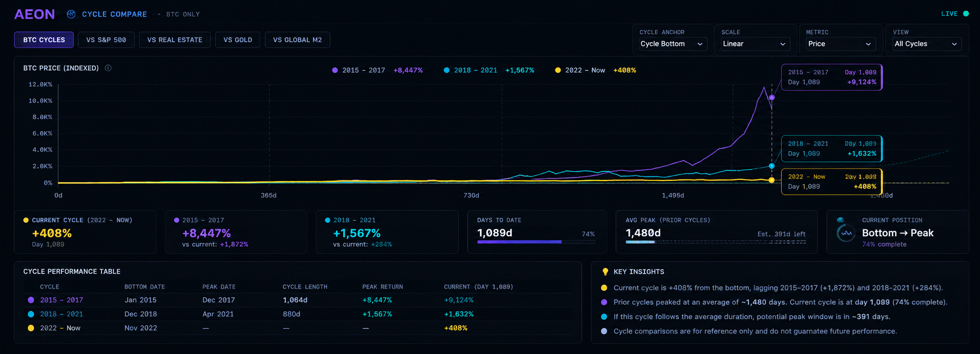Click the Current Cycle +408% stat card

85,232
